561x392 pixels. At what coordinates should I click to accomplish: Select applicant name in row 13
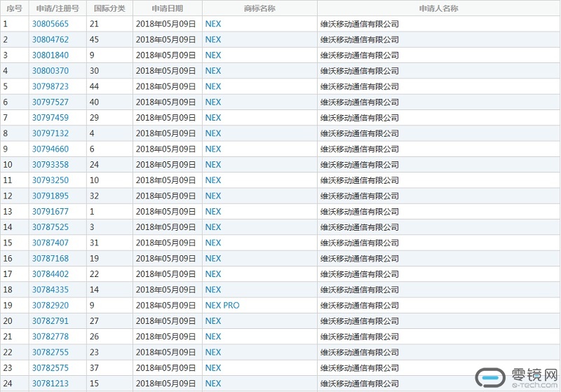[360, 212]
